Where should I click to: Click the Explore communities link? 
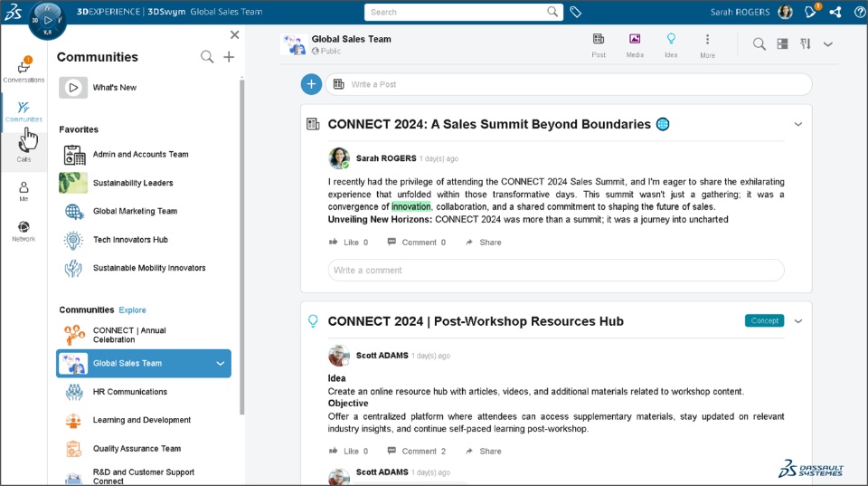132,310
